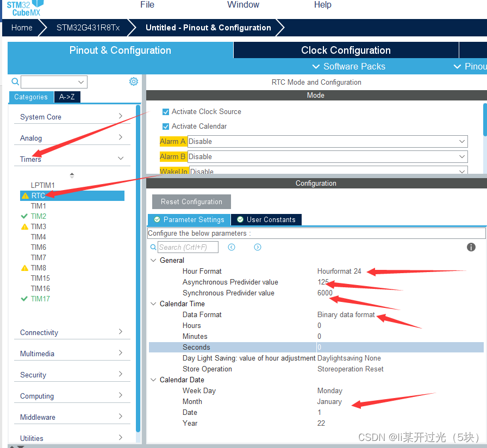The width and height of the screenshot is (487, 448).
Task: Switch to Clock Configuration tab
Action: pos(346,51)
